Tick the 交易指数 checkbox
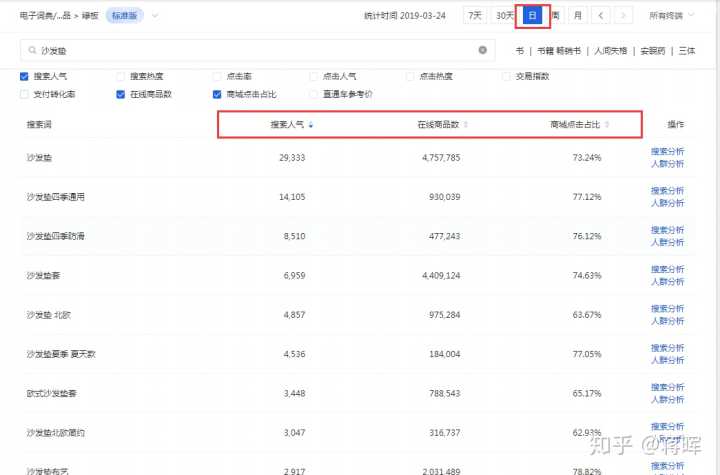Viewport: 720px width, 475px height. point(506,76)
